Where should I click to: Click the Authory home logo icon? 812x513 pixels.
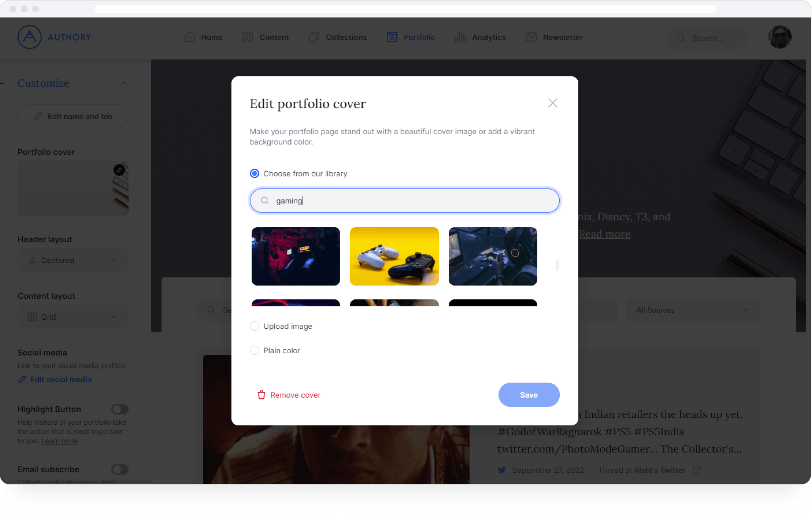(x=30, y=37)
